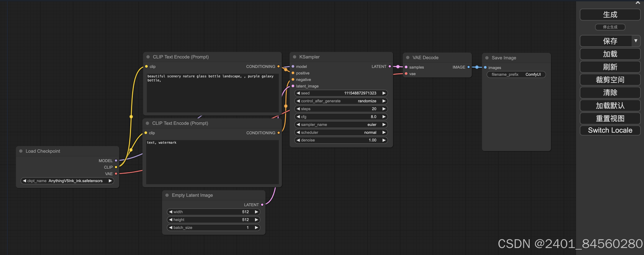This screenshot has height=255, width=644.
Task: Click the MODEL output connector on Load Checkpoint
Action: click(x=116, y=161)
